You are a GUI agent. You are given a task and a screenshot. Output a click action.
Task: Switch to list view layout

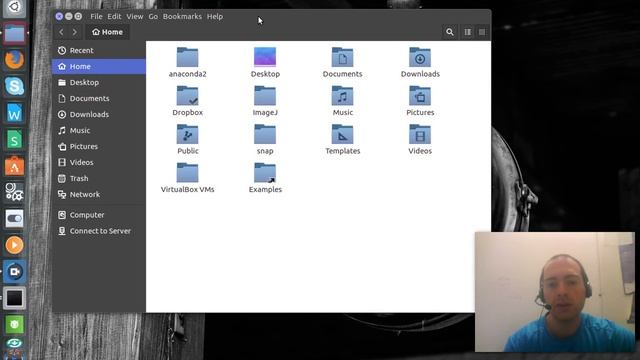pos(468,32)
